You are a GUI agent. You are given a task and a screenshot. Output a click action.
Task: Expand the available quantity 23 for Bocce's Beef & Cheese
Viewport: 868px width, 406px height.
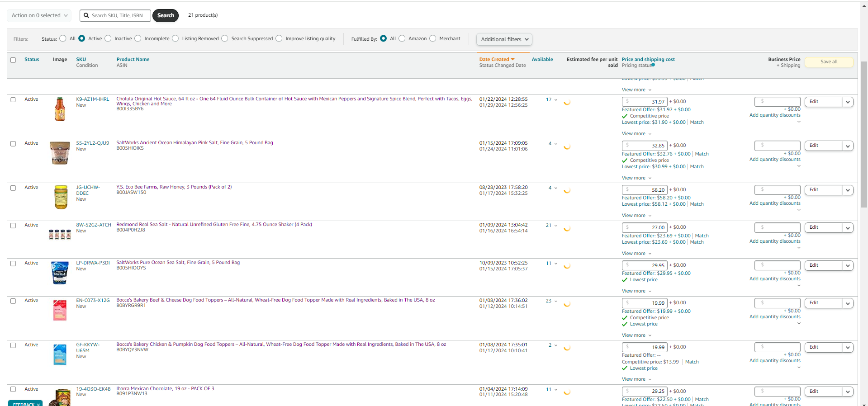coord(551,301)
